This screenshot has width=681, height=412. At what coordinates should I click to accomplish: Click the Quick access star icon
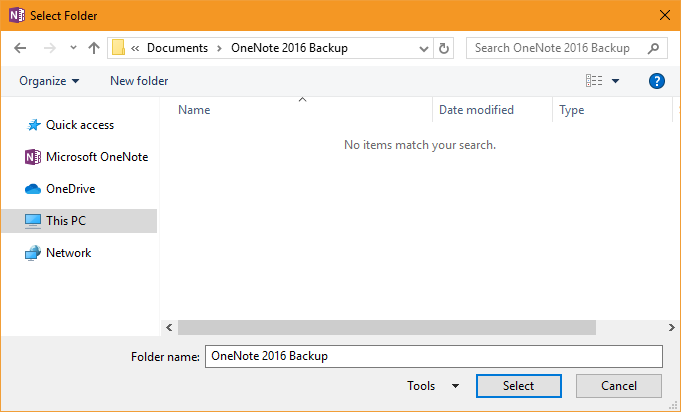(x=33, y=125)
